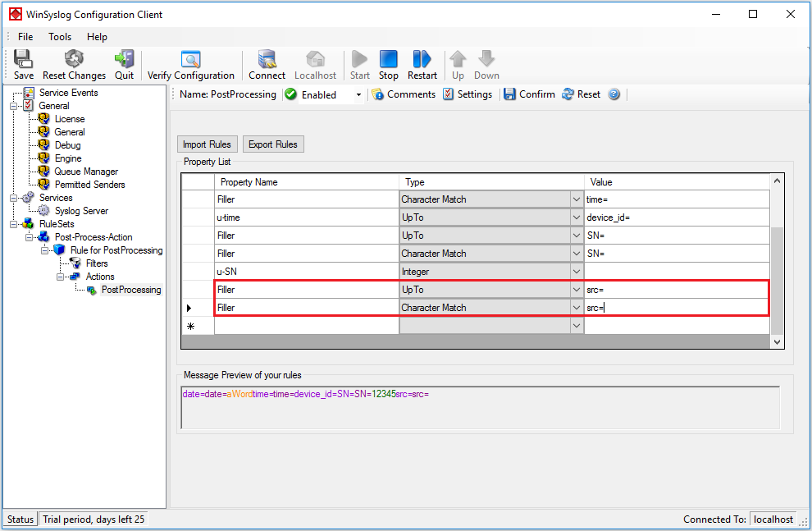
Task: Click the Export Rules button
Action: click(x=273, y=144)
